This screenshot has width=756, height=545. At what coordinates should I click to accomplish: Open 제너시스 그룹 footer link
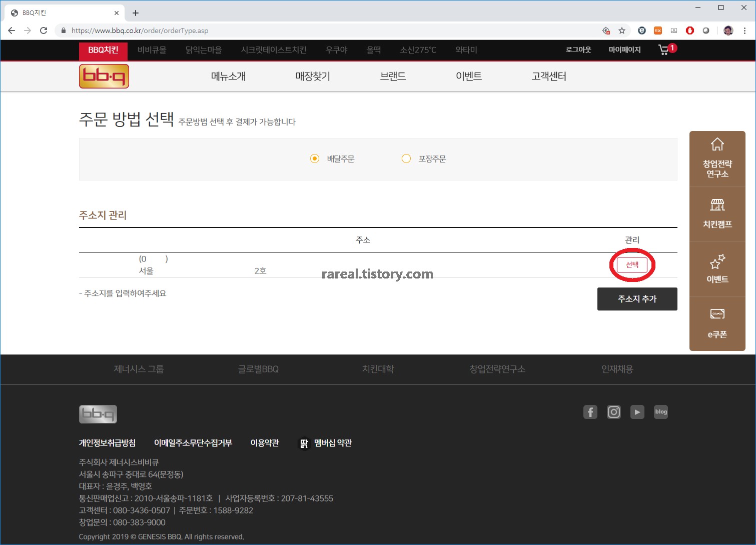click(x=139, y=369)
